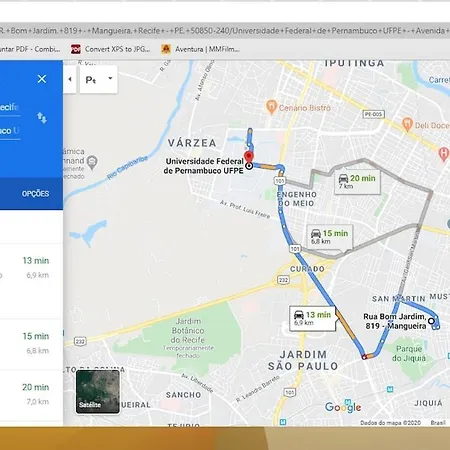Swap origin and destination with reverse arrows
This screenshot has height=450, width=450.
click(42, 118)
